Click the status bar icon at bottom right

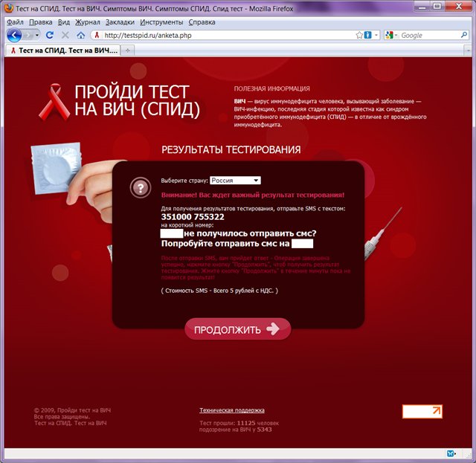(451, 453)
